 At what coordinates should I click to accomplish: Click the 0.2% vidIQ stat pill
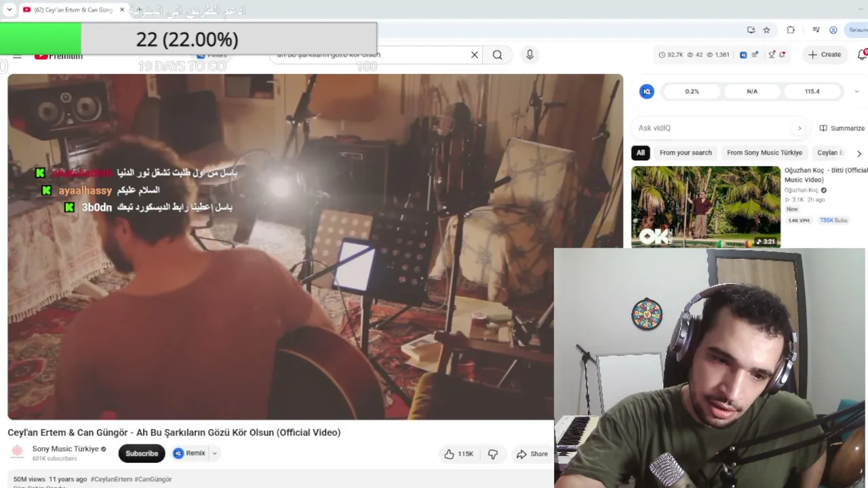point(692,91)
